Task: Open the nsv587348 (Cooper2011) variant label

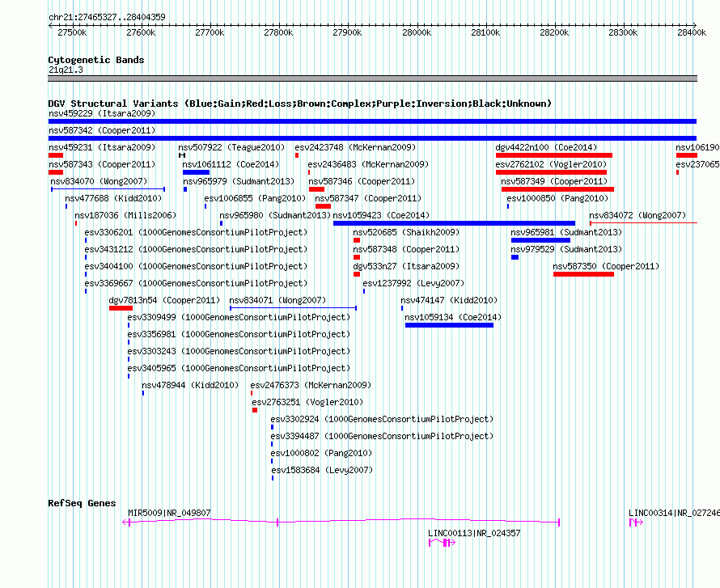Action: [x=406, y=249]
